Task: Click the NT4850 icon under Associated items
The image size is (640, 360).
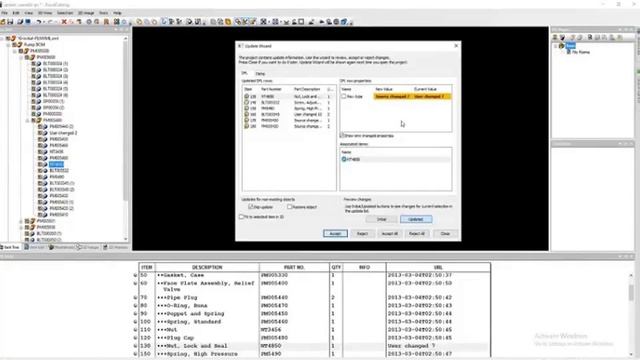Action: (344, 159)
